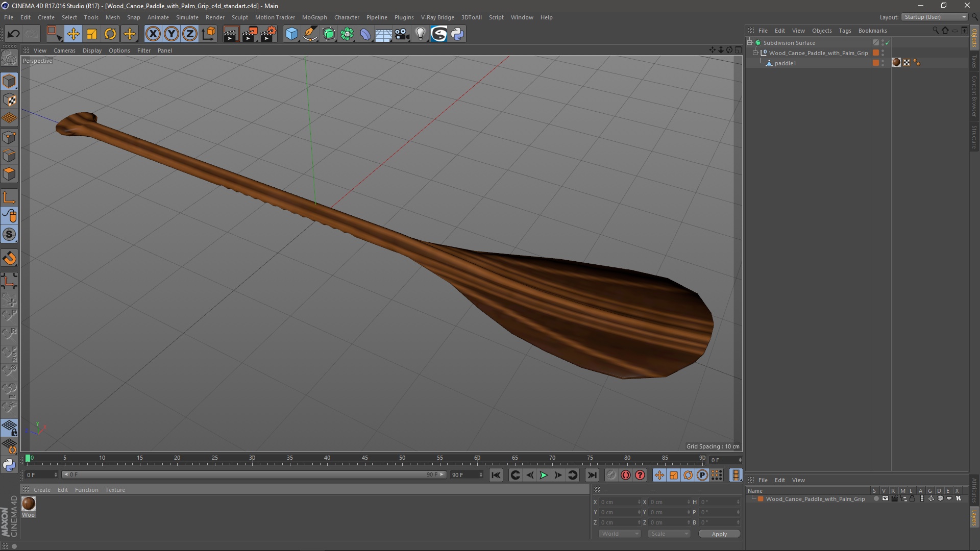
Task: Toggle visibility dots for paddle1 object
Action: click(x=883, y=63)
